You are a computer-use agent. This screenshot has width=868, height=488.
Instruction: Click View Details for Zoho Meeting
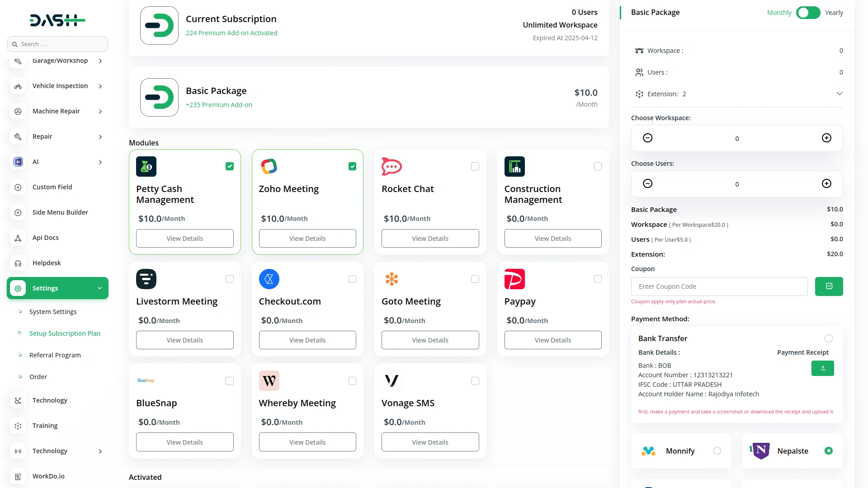tap(307, 239)
